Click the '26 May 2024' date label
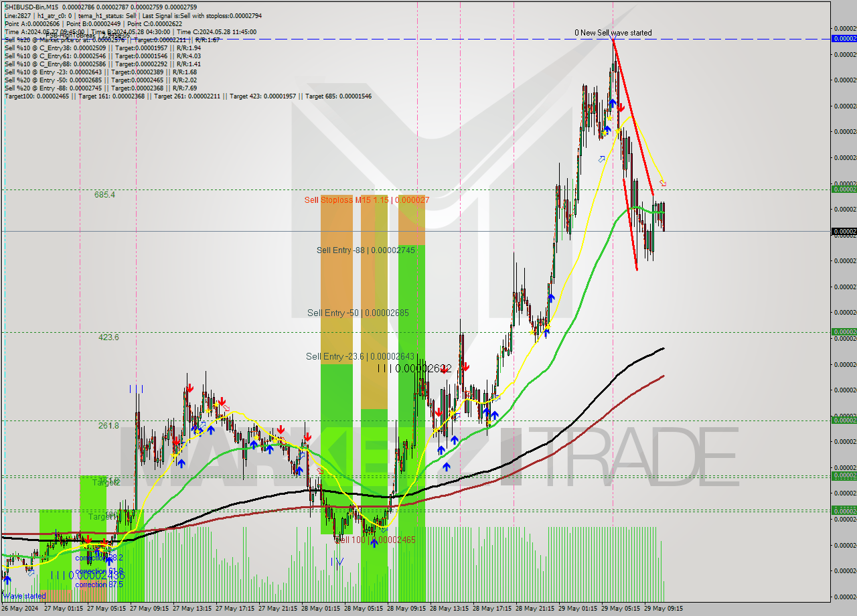Viewport: 857px width, 616px height. tap(20, 609)
